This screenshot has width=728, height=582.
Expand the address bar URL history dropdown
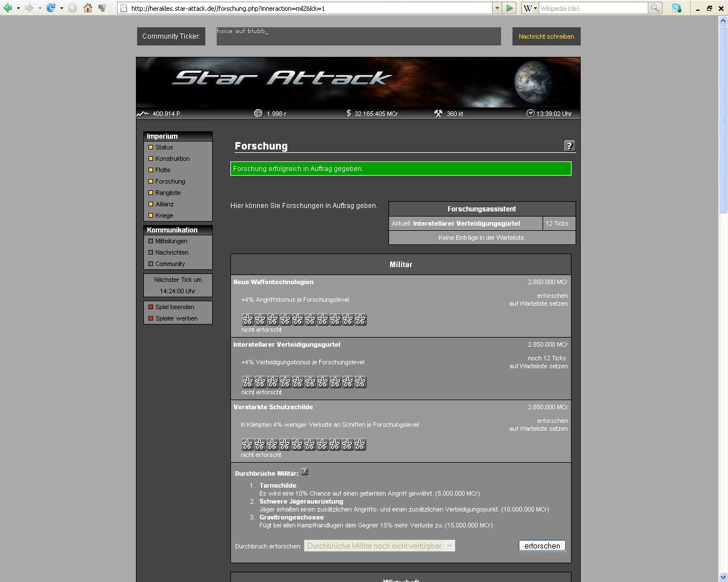pos(497,8)
